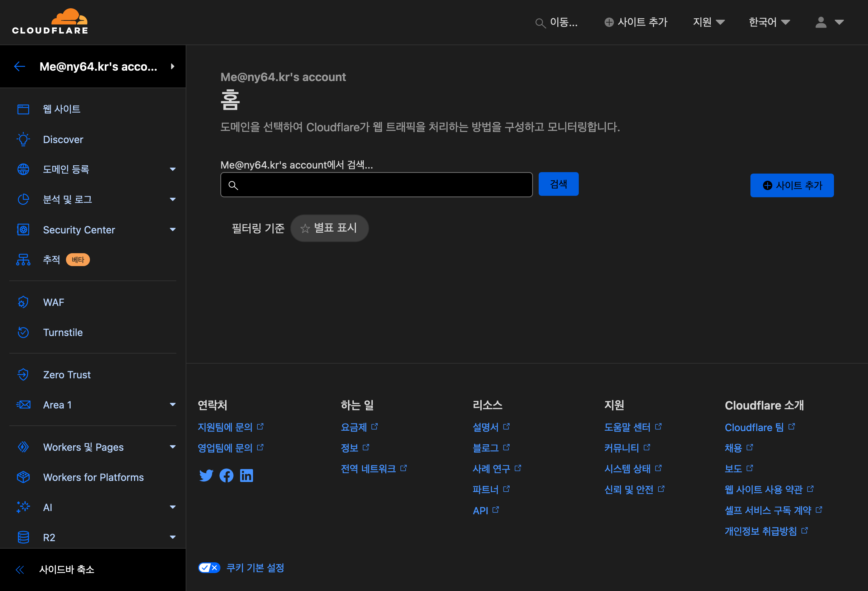This screenshot has width=868, height=591.
Task: Expand the AI submenu arrow
Action: 172,507
